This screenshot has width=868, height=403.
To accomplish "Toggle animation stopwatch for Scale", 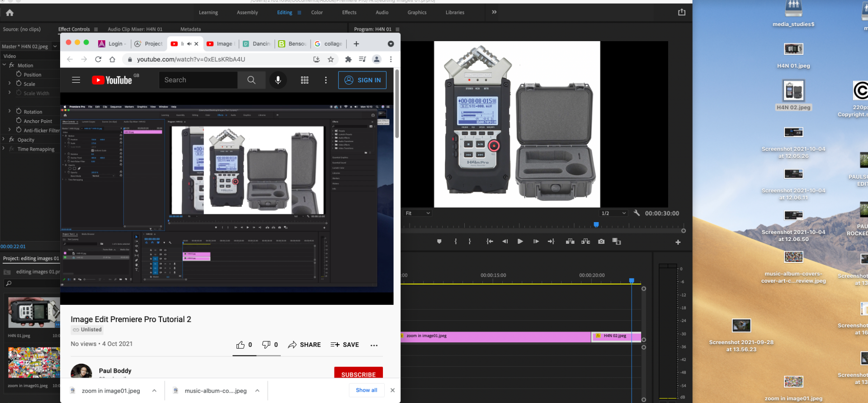I will click(x=19, y=83).
